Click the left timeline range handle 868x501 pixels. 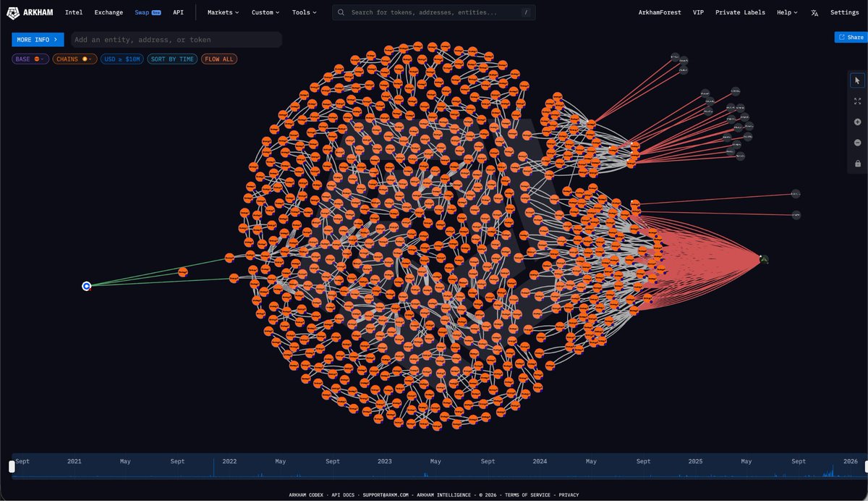pos(12,467)
